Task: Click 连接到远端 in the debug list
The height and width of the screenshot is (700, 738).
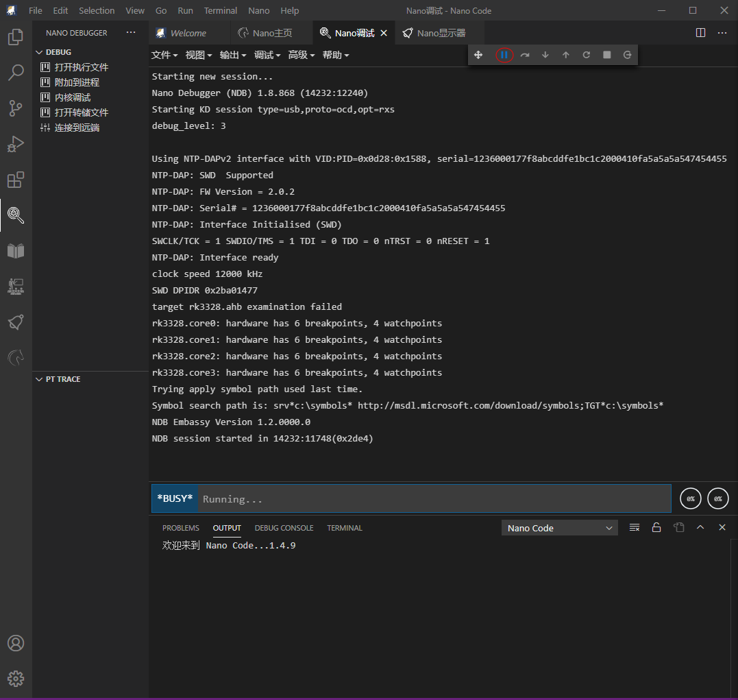Action: tap(77, 128)
